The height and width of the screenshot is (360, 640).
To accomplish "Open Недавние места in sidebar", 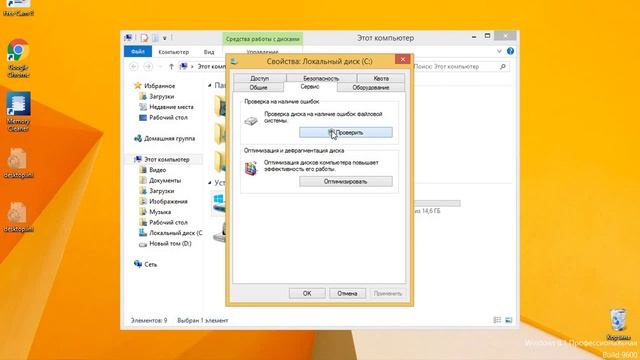I will (x=166, y=107).
